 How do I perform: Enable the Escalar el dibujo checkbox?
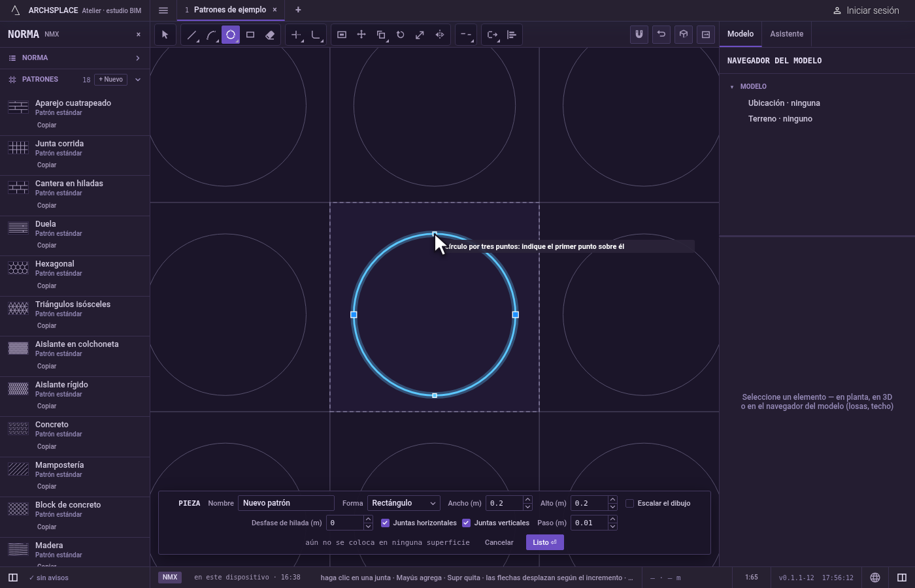(629, 503)
